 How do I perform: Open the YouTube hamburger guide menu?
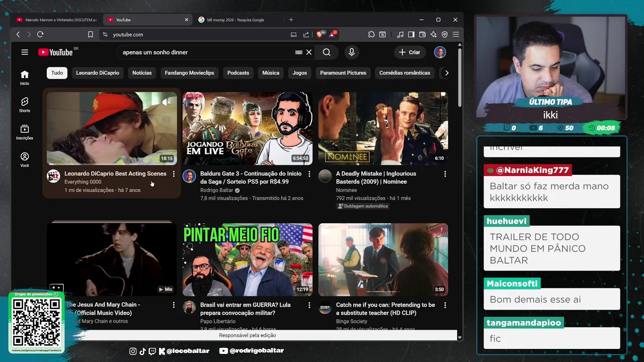click(25, 52)
